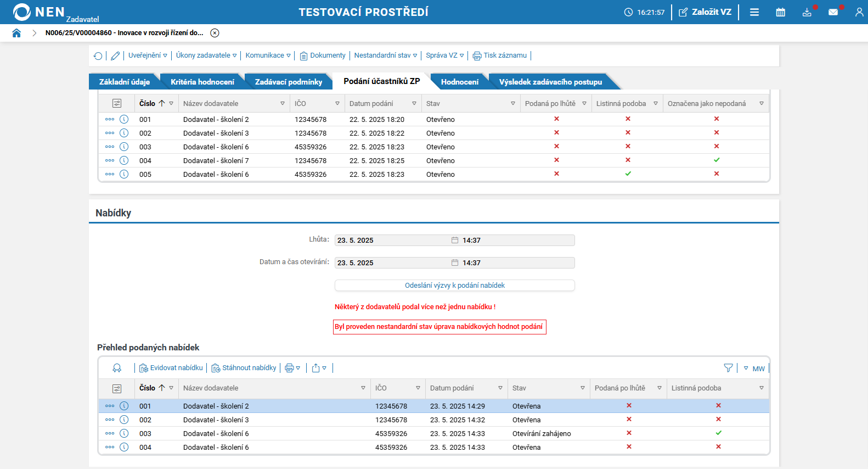Click the Založit VZ button
This screenshot has height=469, width=868.
pyautogui.click(x=705, y=12)
